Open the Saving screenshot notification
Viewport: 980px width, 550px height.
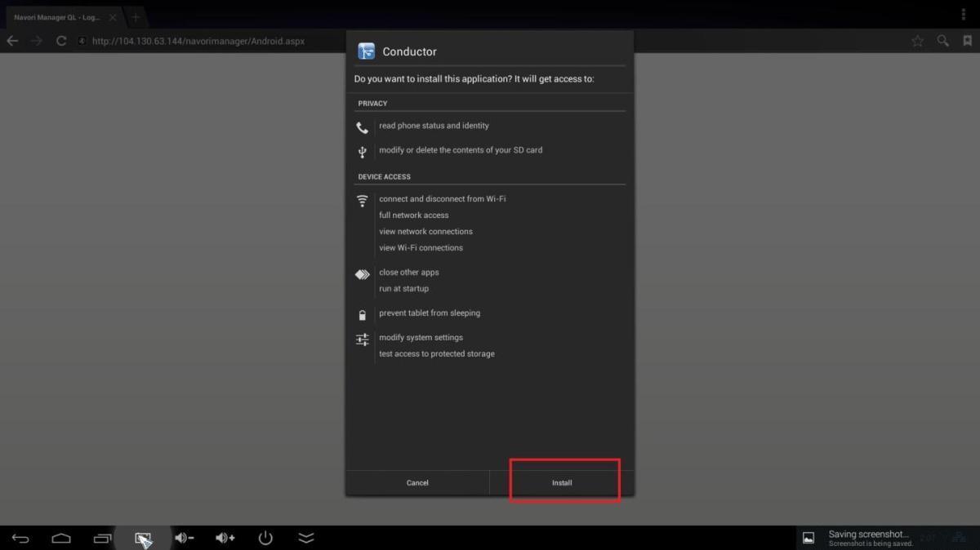[x=859, y=538]
